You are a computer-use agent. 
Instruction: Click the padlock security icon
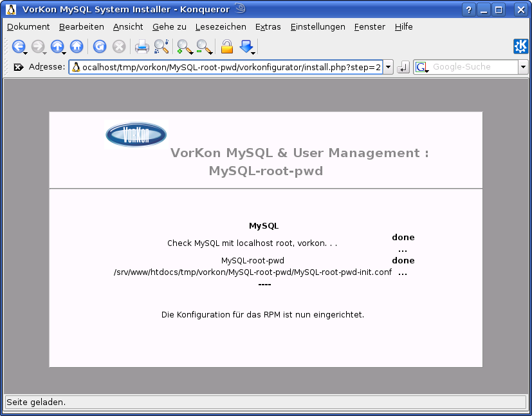pyautogui.click(x=227, y=46)
